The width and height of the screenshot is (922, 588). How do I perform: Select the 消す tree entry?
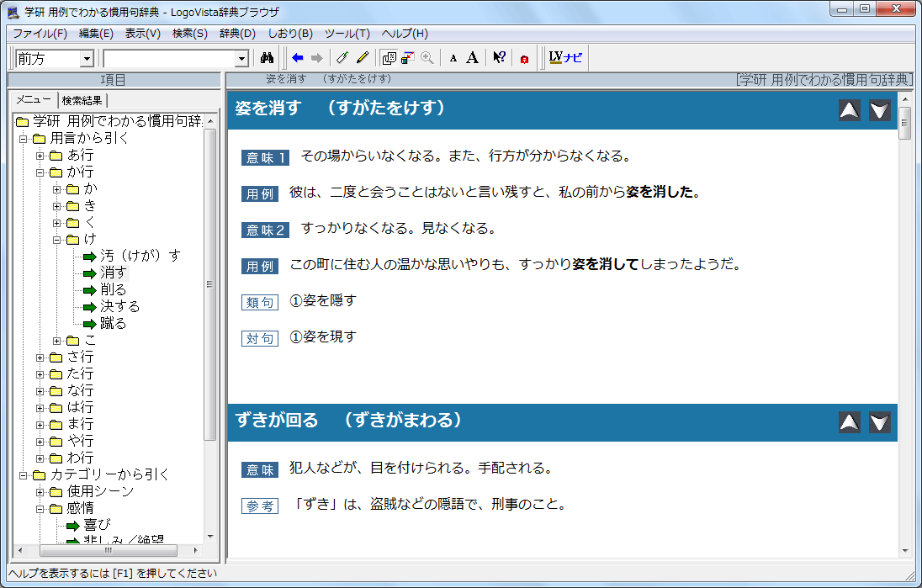[113, 273]
